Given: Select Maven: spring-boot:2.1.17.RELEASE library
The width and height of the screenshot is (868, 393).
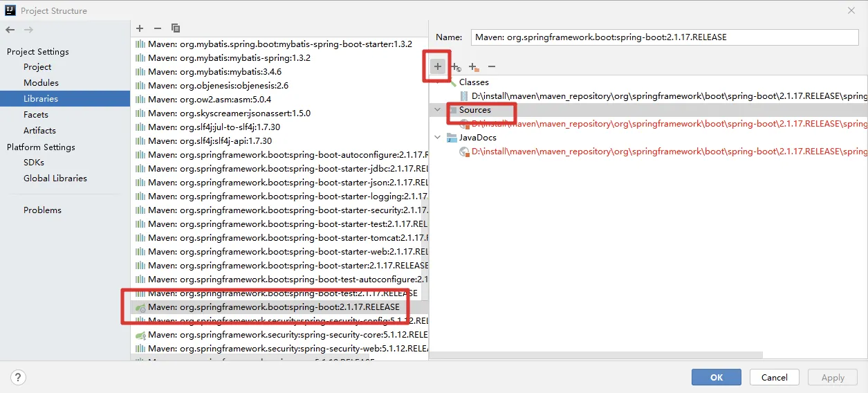Looking at the screenshot, I should (x=279, y=307).
